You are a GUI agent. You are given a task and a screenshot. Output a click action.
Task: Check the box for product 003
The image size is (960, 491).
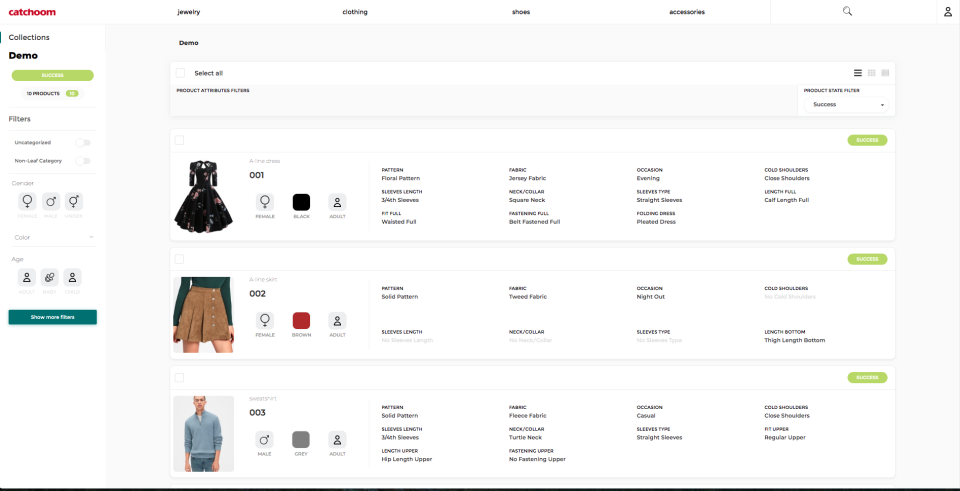(x=179, y=378)
